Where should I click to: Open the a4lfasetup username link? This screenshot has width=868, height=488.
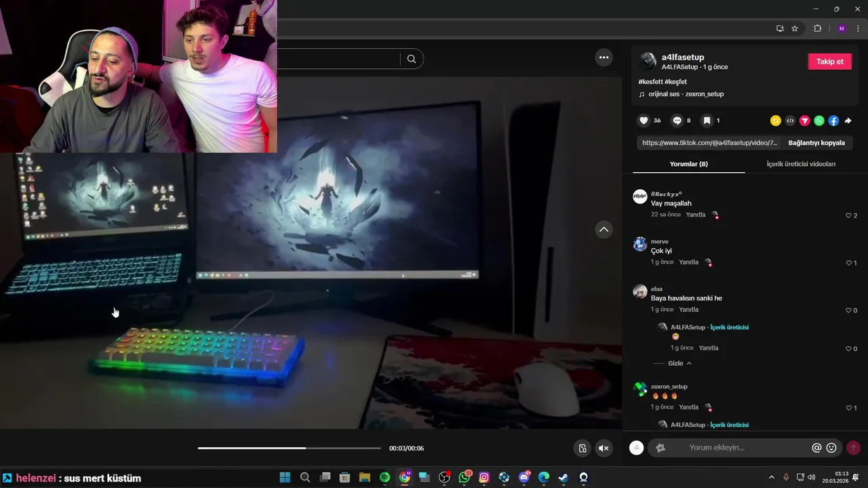coord(683,58)
